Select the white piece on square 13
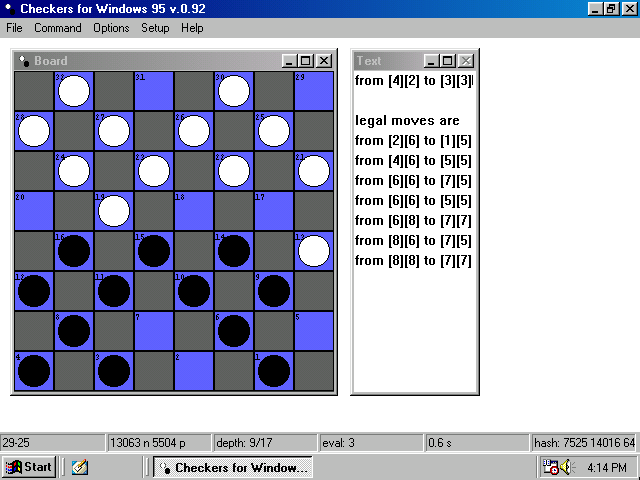Screen dimensions: 640x480 tap(314, 251)
